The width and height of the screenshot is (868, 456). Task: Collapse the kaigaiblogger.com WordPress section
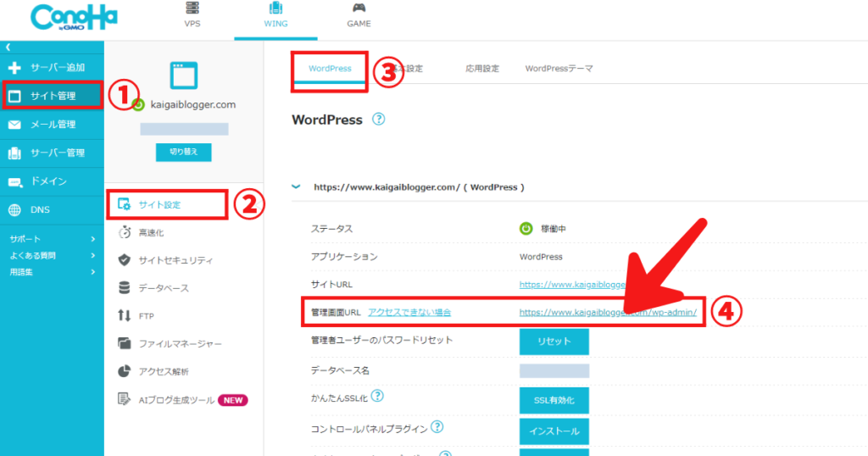pyautogui.click(x=296, y=186)
